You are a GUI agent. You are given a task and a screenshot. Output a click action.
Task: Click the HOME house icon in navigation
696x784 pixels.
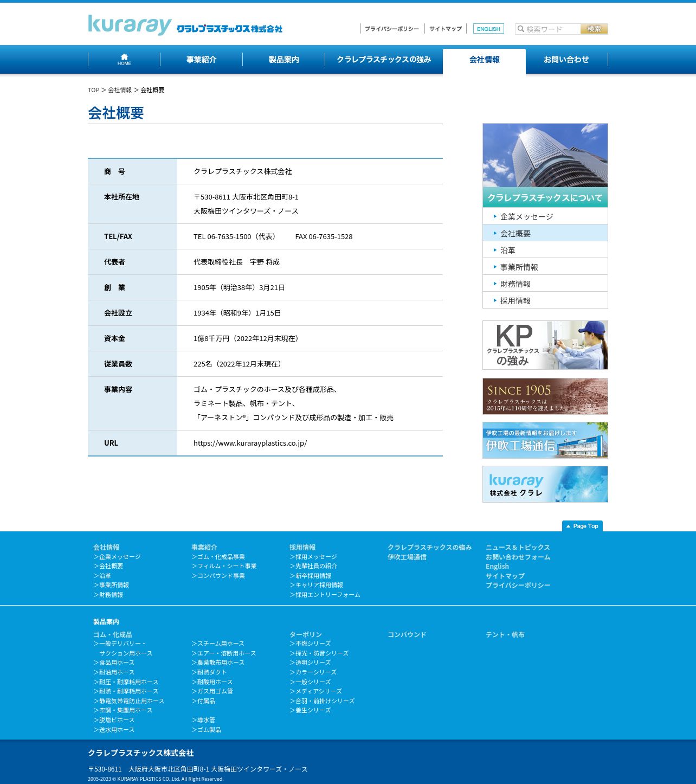click(x=124, y=60)
